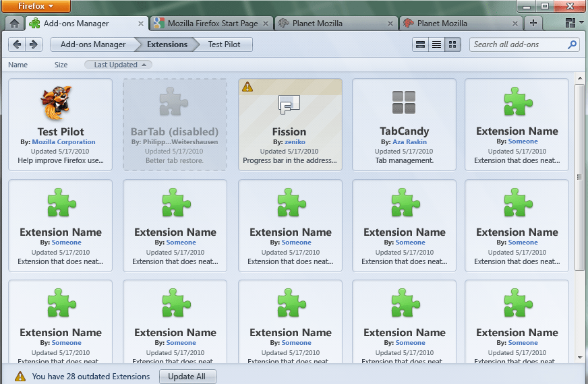Close the second Planet Mozilla tab

515,24
